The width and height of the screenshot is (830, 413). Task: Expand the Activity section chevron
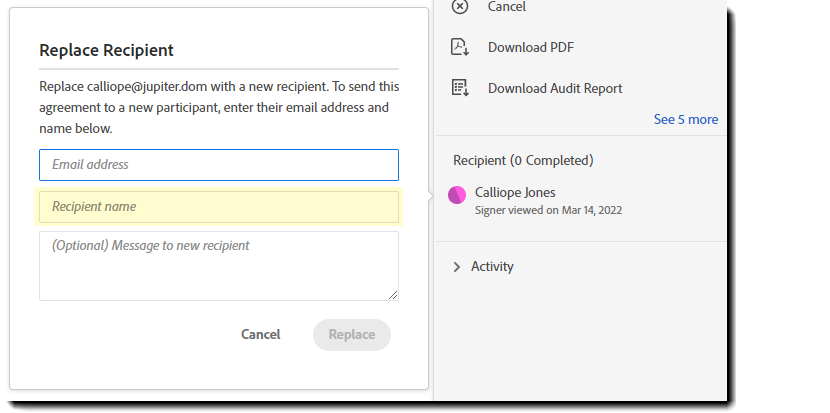pos(457,267)
